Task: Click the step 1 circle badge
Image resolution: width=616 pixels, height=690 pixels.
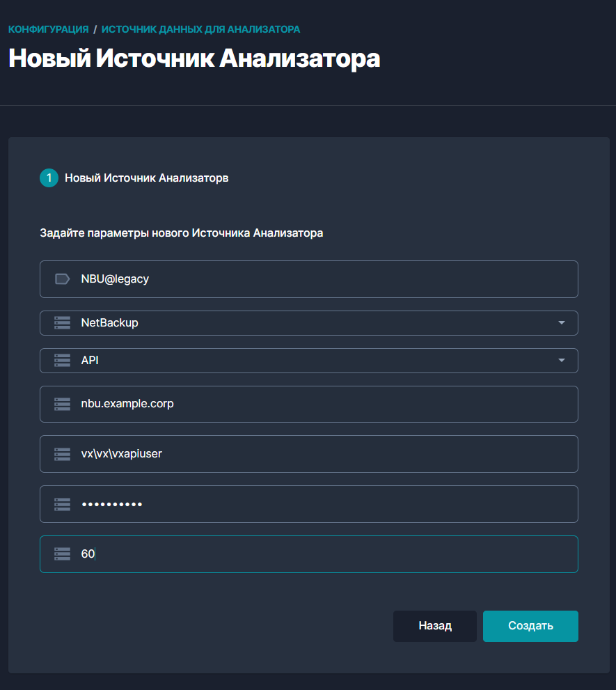Action: point(49,178)
